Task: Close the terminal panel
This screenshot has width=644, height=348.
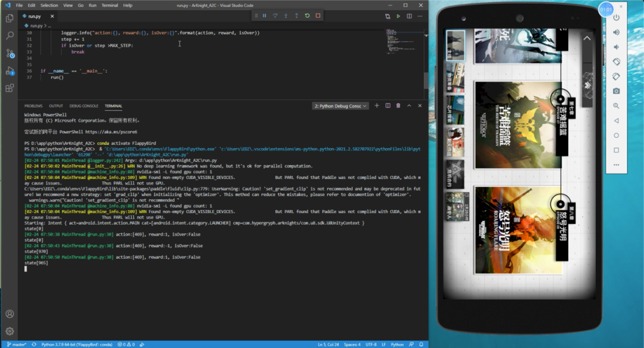Action: coord(420,106)
